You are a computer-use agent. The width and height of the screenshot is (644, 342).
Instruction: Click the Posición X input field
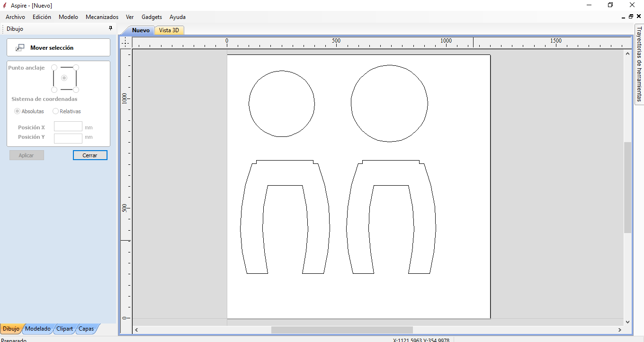pos(68,126)
